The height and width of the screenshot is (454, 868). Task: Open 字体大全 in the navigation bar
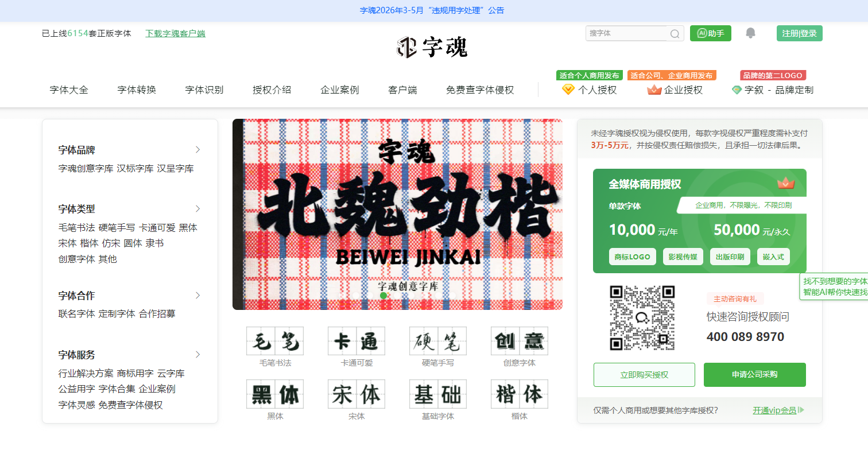click(x=69, y=90)
